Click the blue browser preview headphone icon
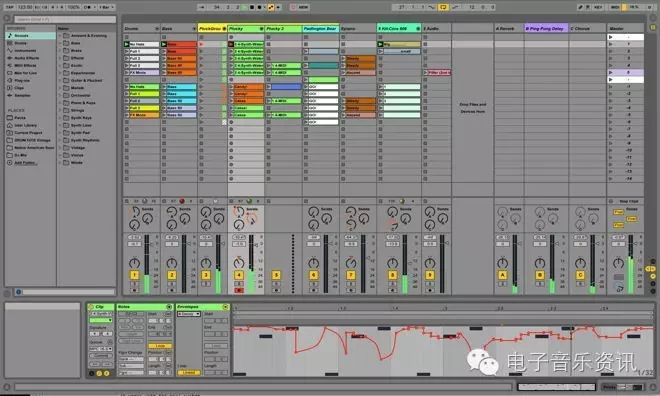Image resolution: width=660 pixels, height=396 pixels. coord(19,292)
